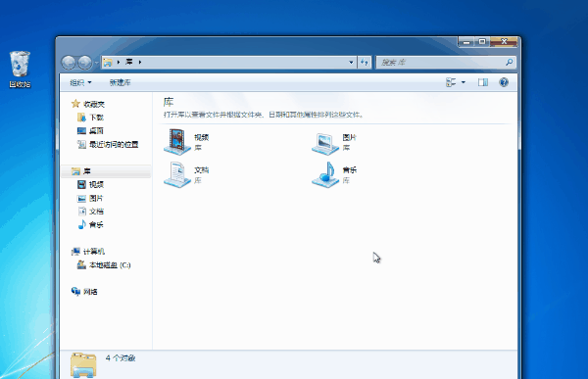Maximize the library explorer window
The image size is (588, 379).
[x=482, y=42]
